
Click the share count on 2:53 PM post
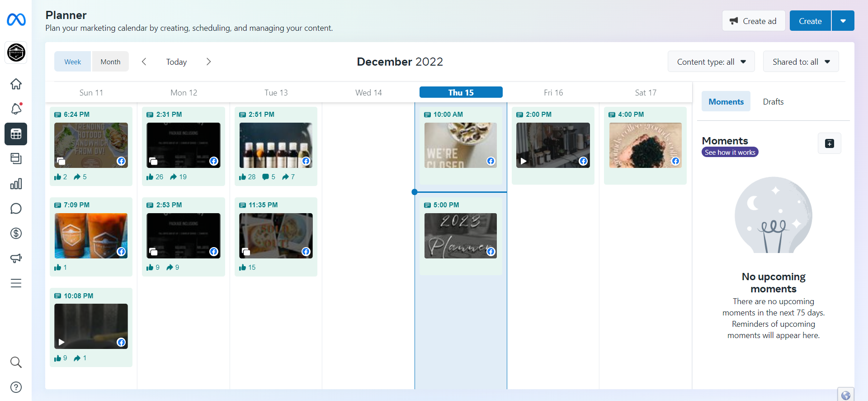pos(173,267)
